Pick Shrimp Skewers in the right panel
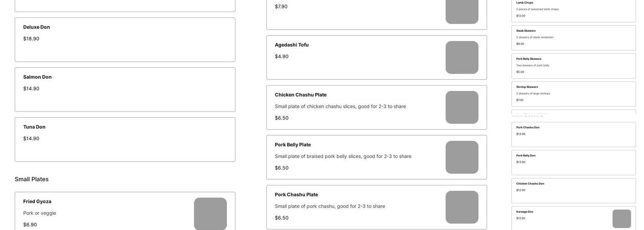 [x=574, y=94]
